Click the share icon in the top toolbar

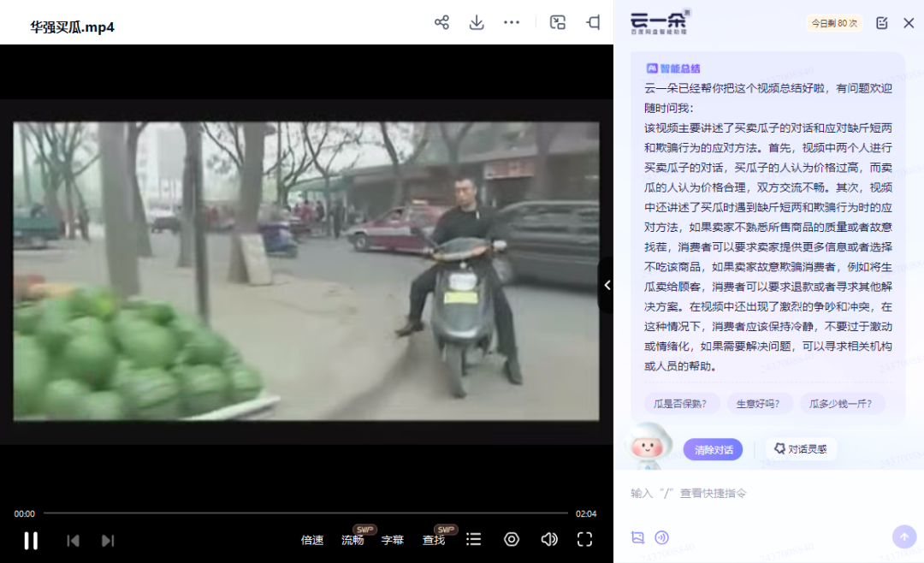click(x=441, y=22)
